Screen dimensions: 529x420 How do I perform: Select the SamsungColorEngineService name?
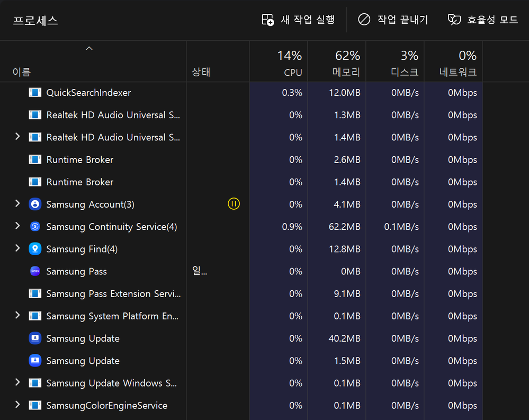coord(106,406)
